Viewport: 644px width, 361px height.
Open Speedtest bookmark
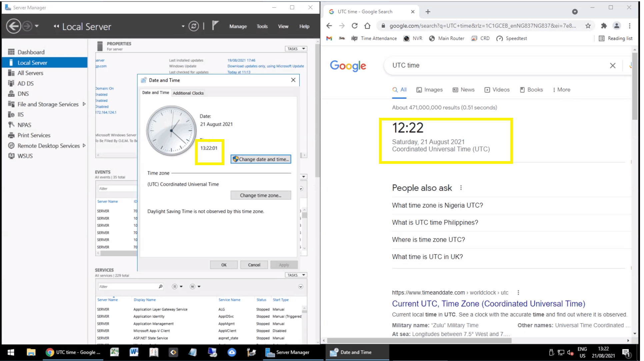click(512, 38)
